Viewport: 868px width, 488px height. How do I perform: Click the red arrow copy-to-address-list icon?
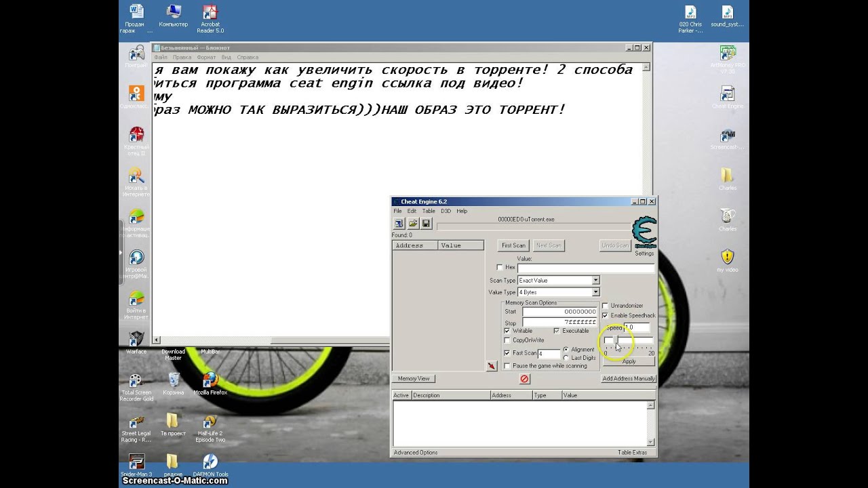point(492,366)
